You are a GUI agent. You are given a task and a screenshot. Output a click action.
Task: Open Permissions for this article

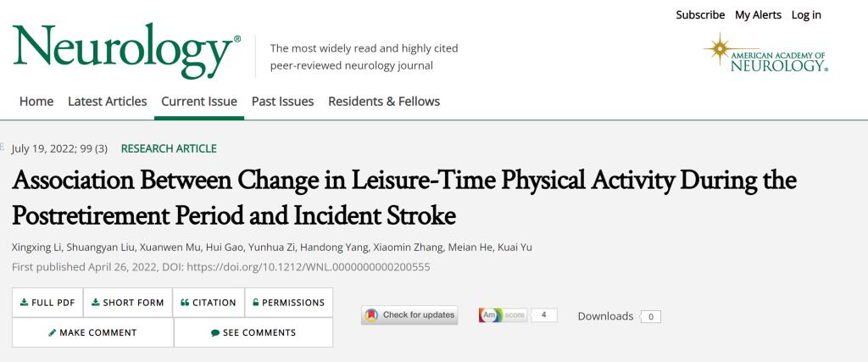coord(289,303)
